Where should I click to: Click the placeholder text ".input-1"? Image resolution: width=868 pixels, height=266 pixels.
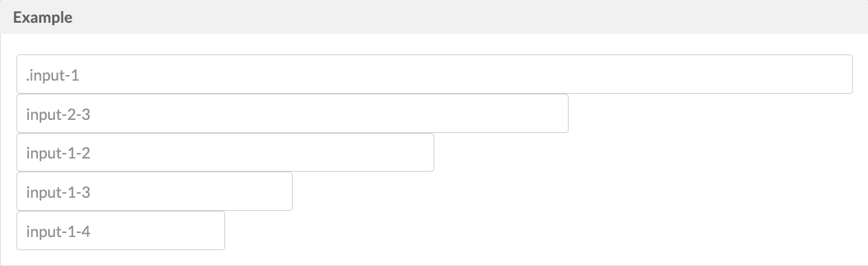coord(53,75)
